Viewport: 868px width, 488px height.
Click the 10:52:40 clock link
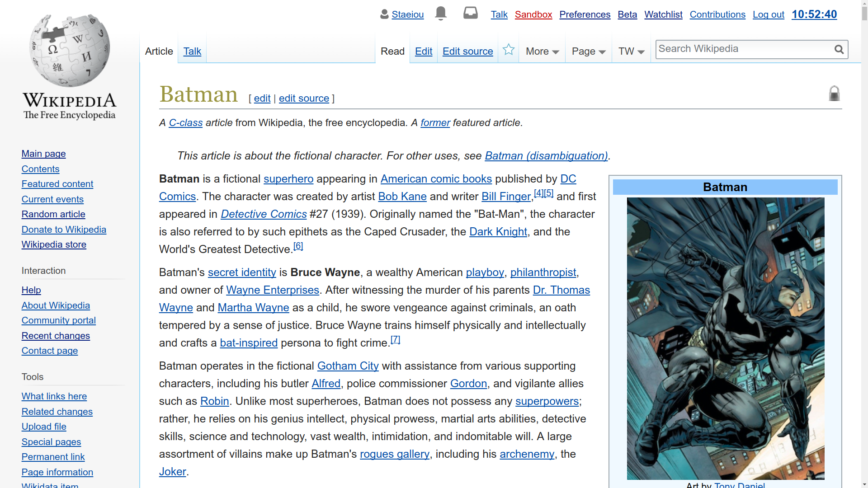[x=814, y=14]
